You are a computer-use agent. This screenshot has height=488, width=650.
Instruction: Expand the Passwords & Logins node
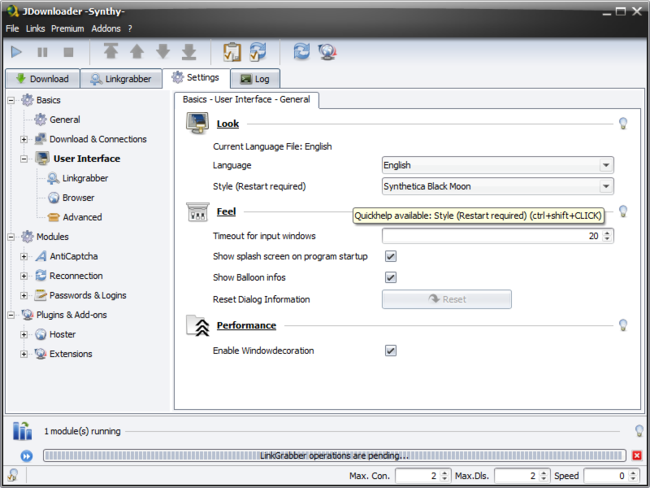(24, 296)
